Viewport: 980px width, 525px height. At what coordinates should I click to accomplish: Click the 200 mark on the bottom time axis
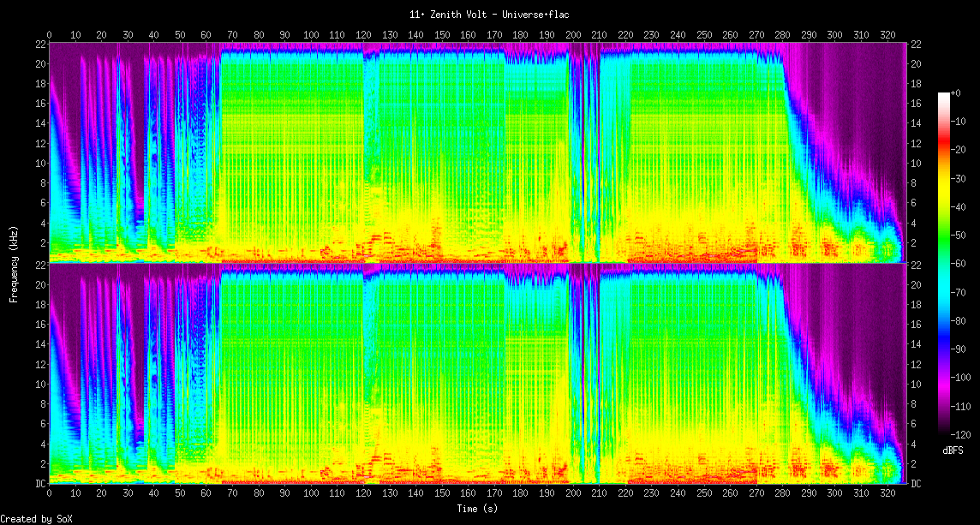tap(572, 494)
